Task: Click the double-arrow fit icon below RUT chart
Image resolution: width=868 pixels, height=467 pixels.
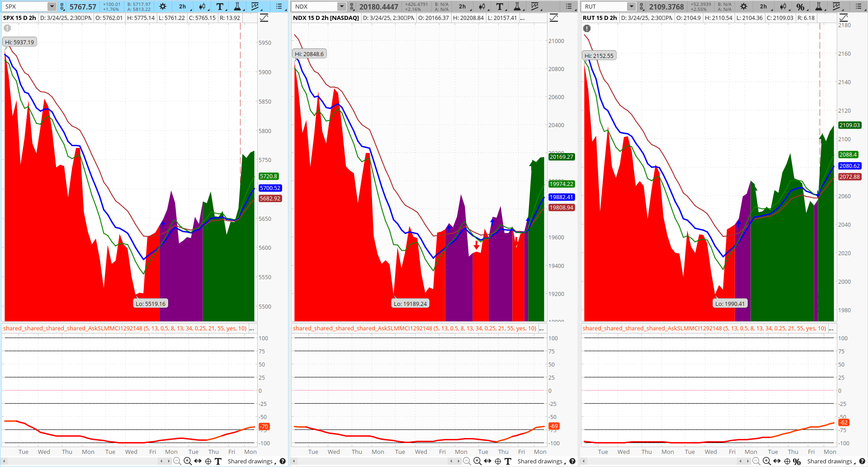Action: (x=777, y=461)
